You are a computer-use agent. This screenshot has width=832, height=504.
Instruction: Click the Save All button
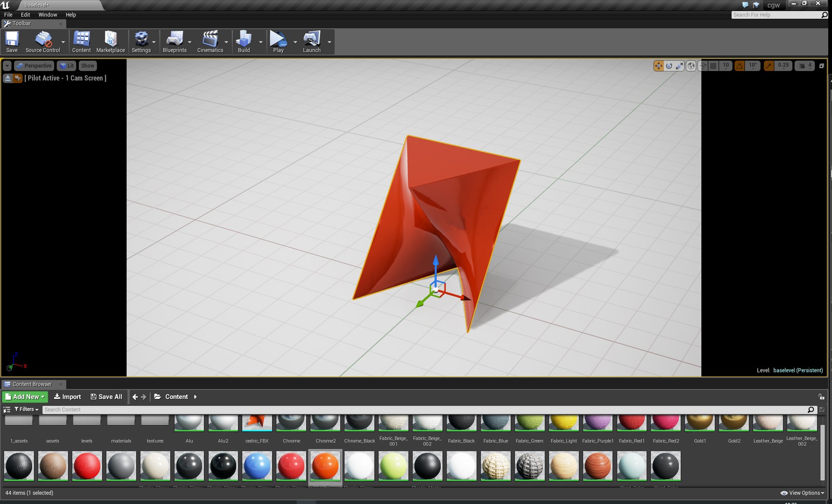coord(106,397)
